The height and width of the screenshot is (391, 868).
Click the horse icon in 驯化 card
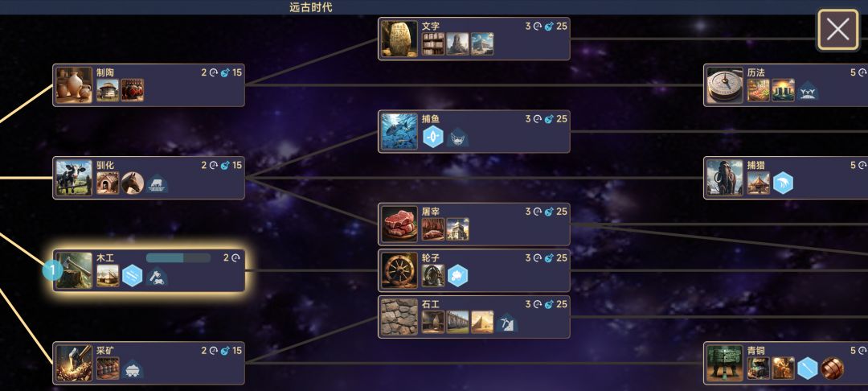(133, 183)
